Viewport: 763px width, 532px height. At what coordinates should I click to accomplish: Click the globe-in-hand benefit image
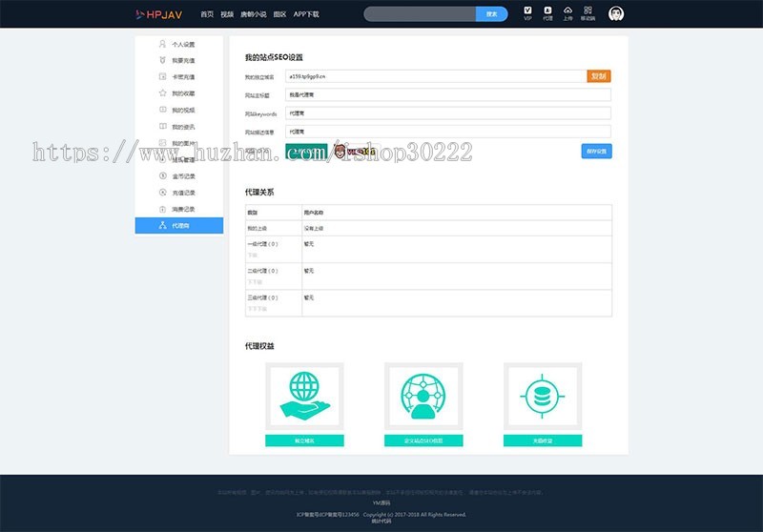(304, 396)
